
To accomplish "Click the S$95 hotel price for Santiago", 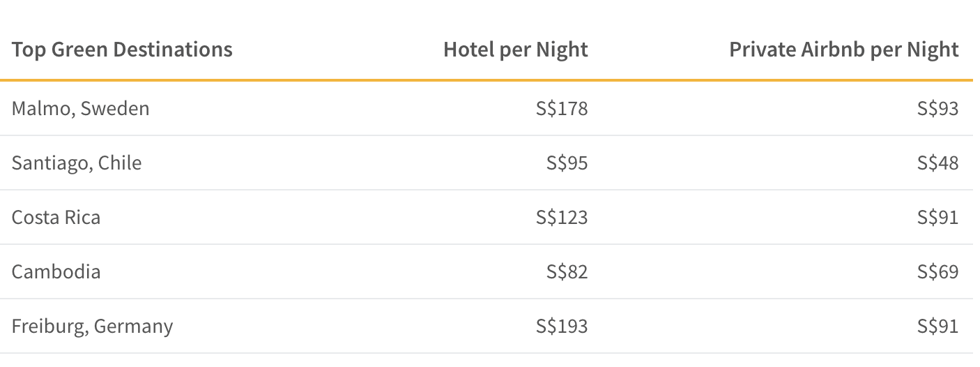I will [x=567, y=163].
